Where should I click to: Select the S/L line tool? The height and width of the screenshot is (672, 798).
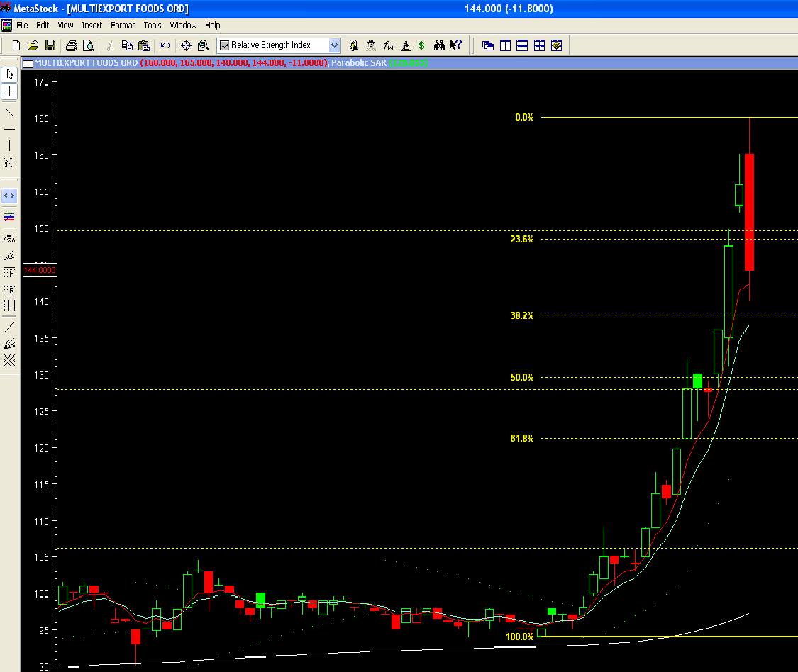tap(10, 163)
